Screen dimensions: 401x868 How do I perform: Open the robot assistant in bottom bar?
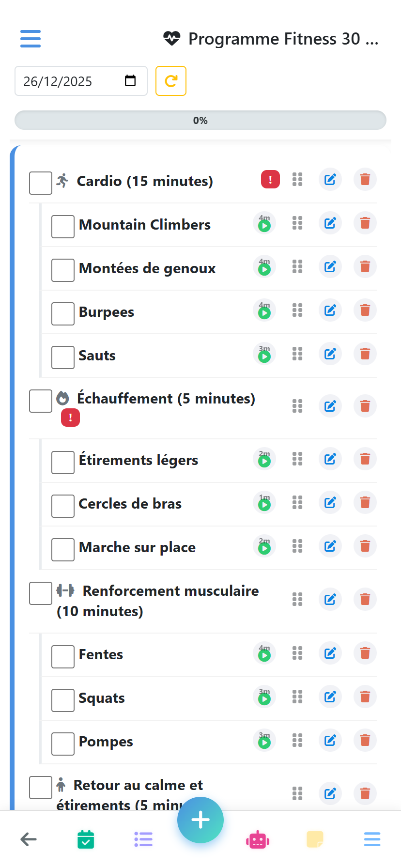tap(258, 839)
